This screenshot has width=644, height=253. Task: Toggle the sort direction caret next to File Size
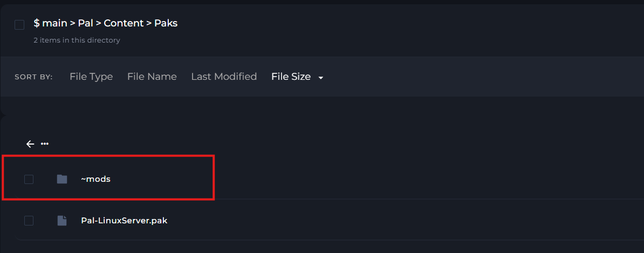click(x=321, y=78)
